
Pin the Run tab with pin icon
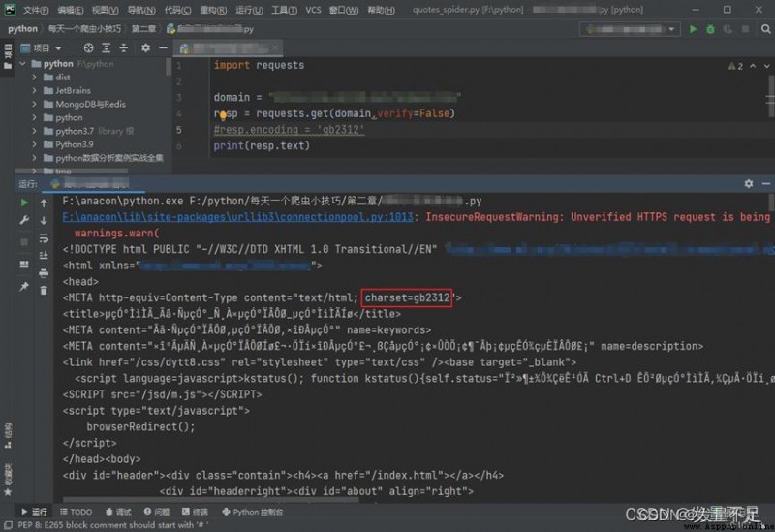coord(24,286)
